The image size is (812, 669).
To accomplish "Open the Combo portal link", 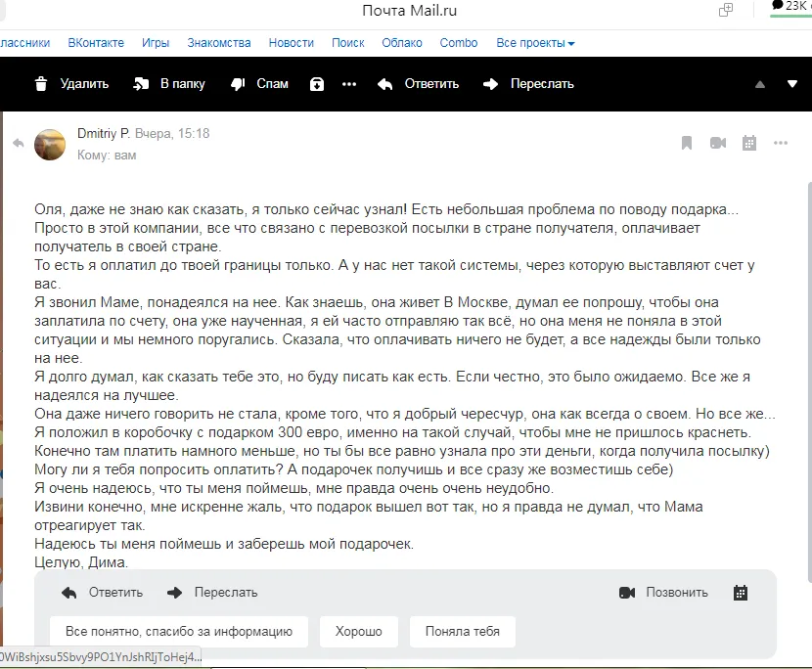I will 459,43.
